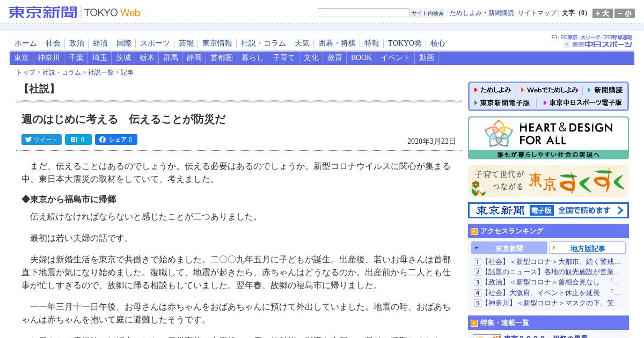Screen dimensions: 644x338
Task: Open 東京中日スポーツ電子版 link
Action: [582, 102]
